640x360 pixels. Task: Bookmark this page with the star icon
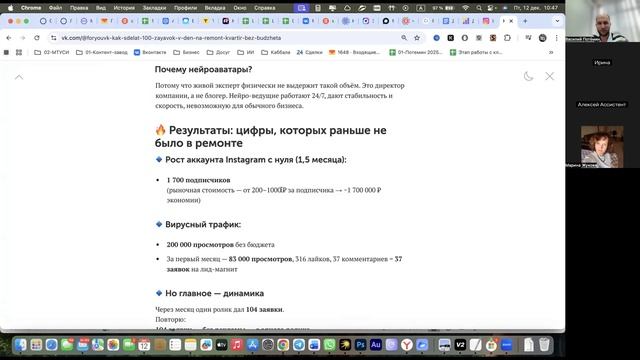417,38
